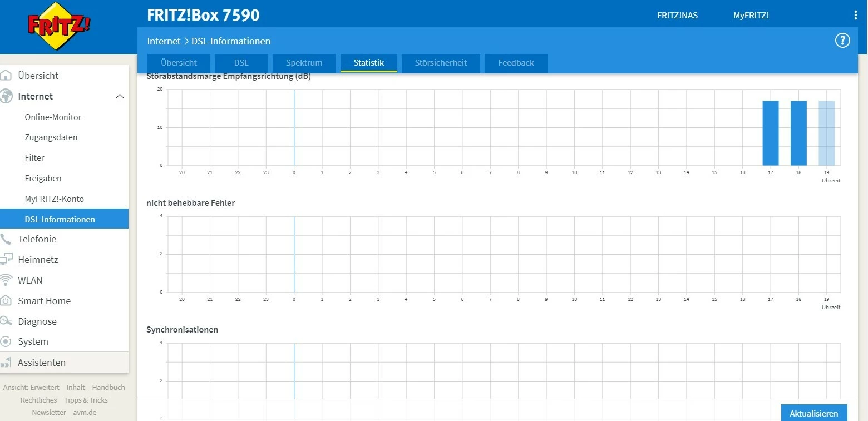Open the Handbuch footer link
Screen dimensions: 868x421
(x=108, y=387)
